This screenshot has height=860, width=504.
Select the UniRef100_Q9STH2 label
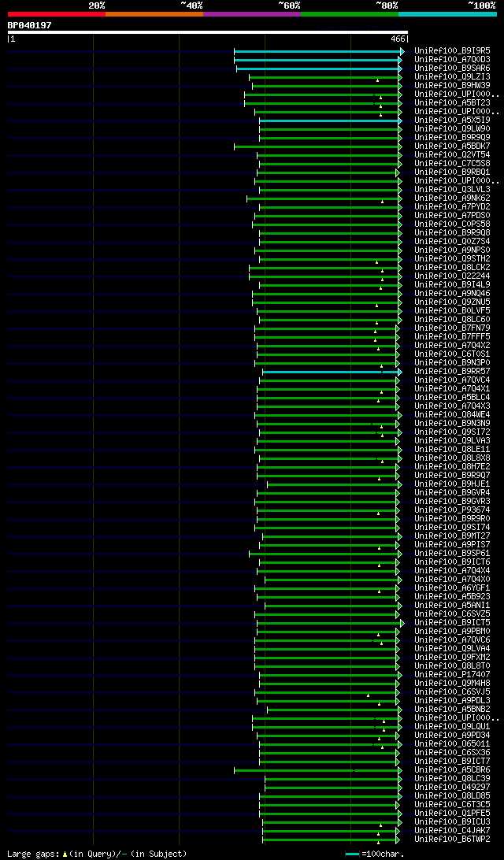[x=453, y=258]
